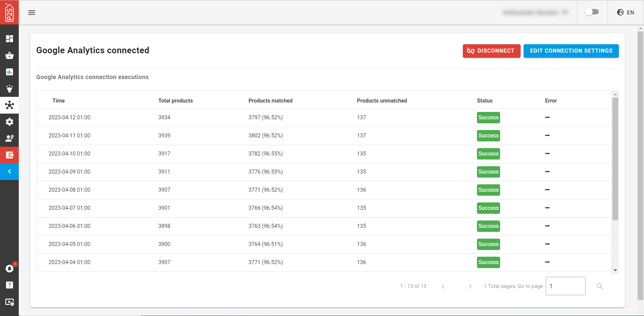The image size is (644, 316).
Task: Open the red wallet icon
Action: tap(9, 155)
